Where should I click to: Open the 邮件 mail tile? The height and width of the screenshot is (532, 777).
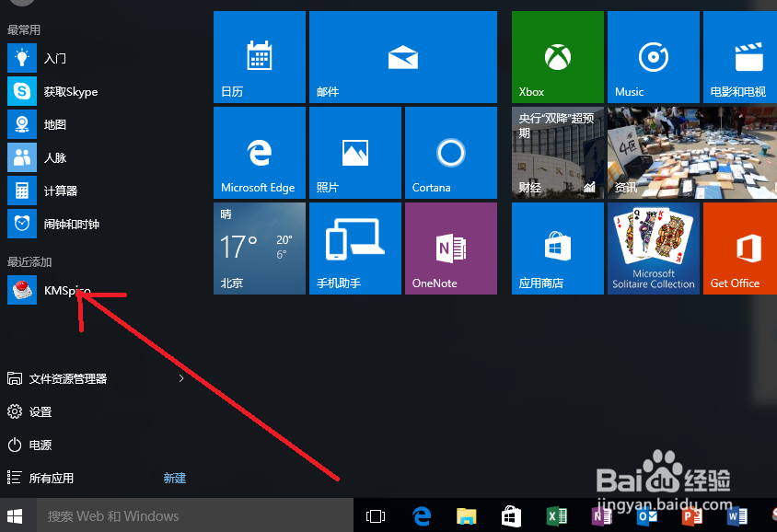point(403,57)
